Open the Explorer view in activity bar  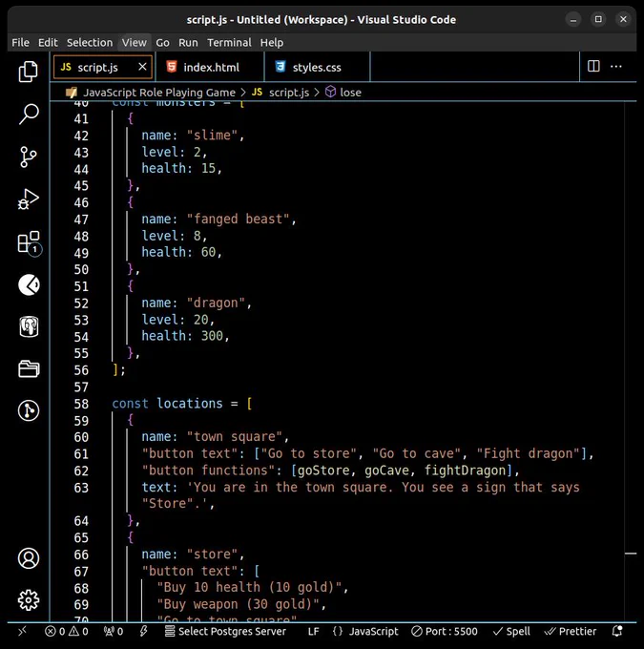tap(28, 72)
